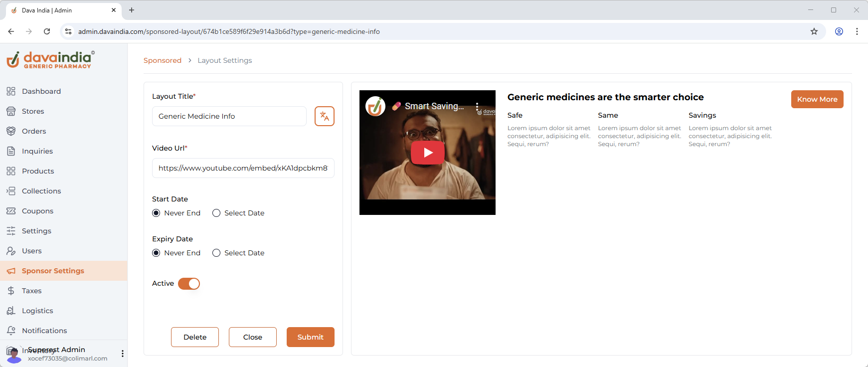
Task: View site information icon in address bar
Action: pos(68,31)
